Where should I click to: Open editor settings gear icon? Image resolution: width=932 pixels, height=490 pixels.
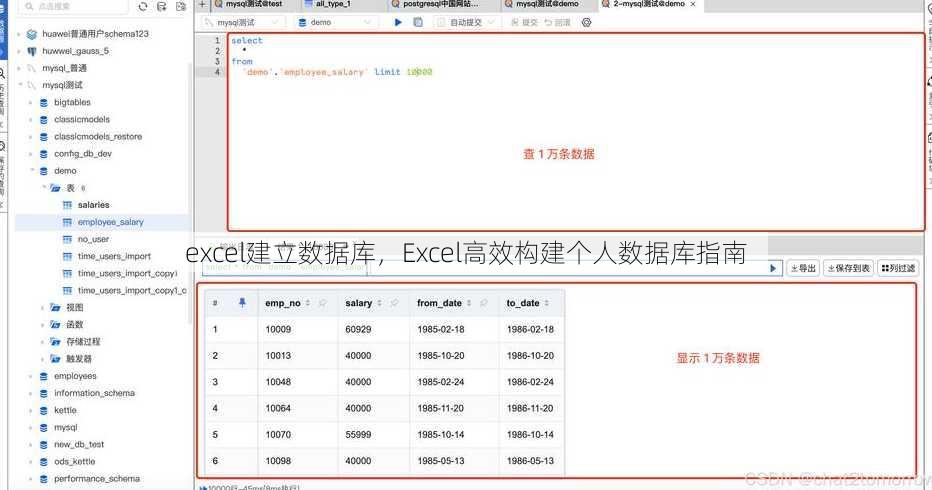coord(587,22)
